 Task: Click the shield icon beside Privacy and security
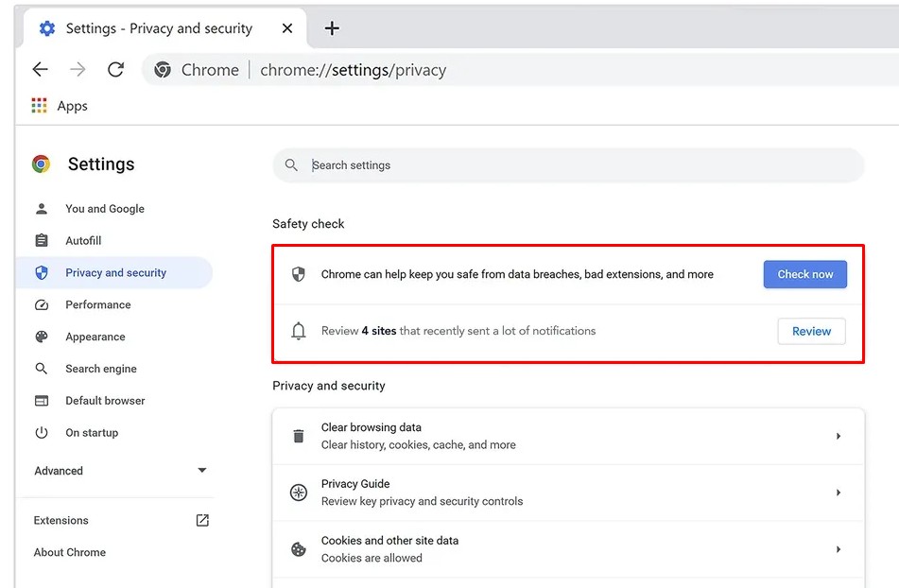tap(42, 273)
